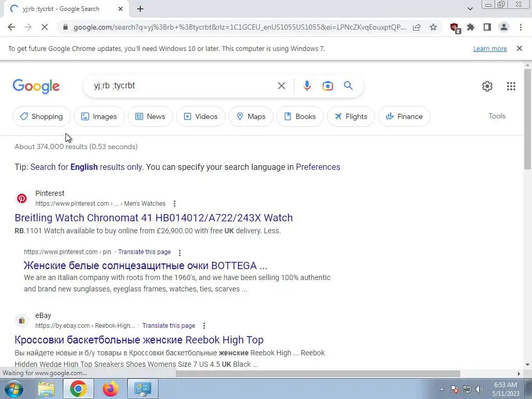Open the control panel taskbar app
This screenshot has width=532, height=399.
142,389
